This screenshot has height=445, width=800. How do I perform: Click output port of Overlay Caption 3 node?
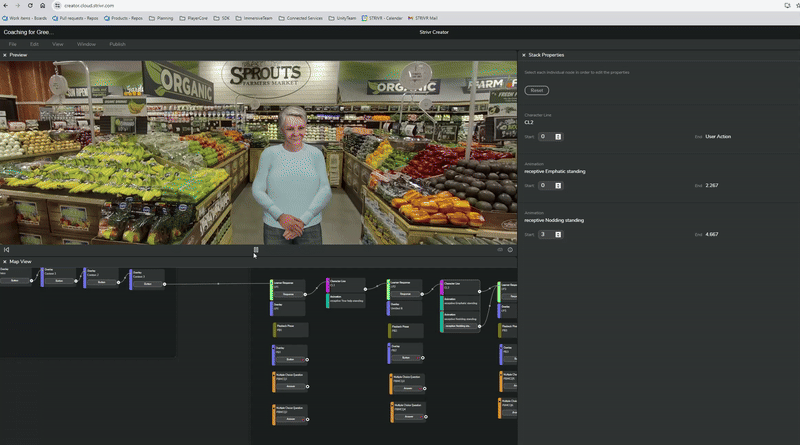[164, 284]
